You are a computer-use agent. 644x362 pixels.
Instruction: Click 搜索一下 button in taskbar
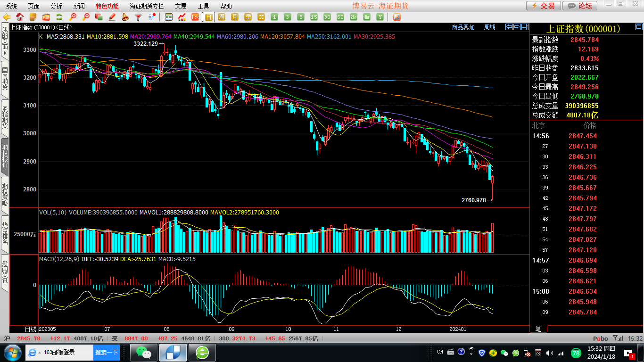107,352
